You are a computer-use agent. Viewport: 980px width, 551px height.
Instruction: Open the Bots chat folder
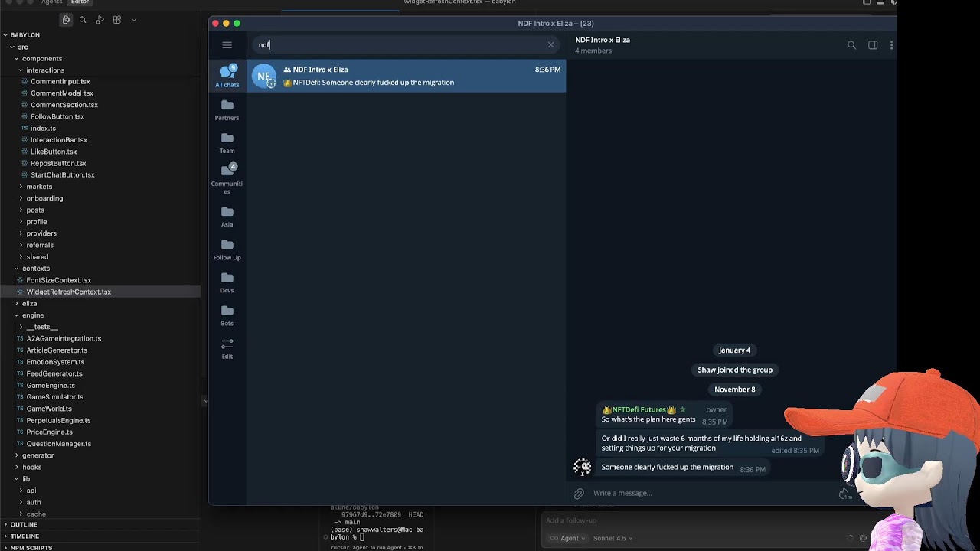pyautogui.click(x=227, y=315)
